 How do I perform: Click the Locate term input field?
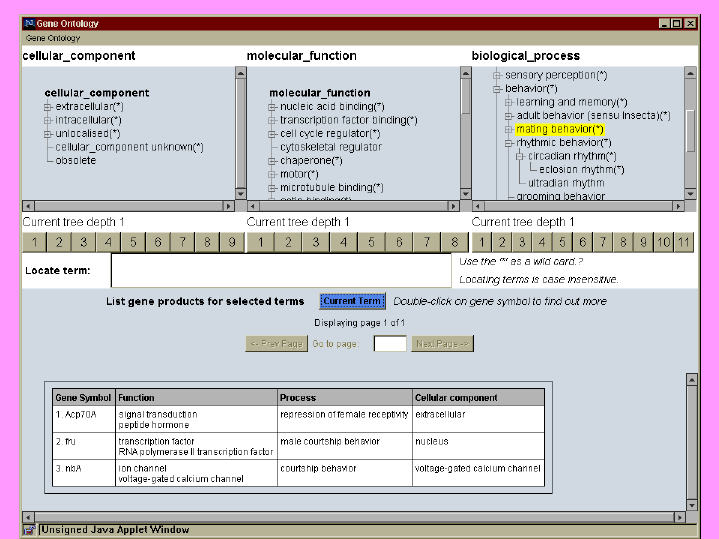click(x=281, y=270)
